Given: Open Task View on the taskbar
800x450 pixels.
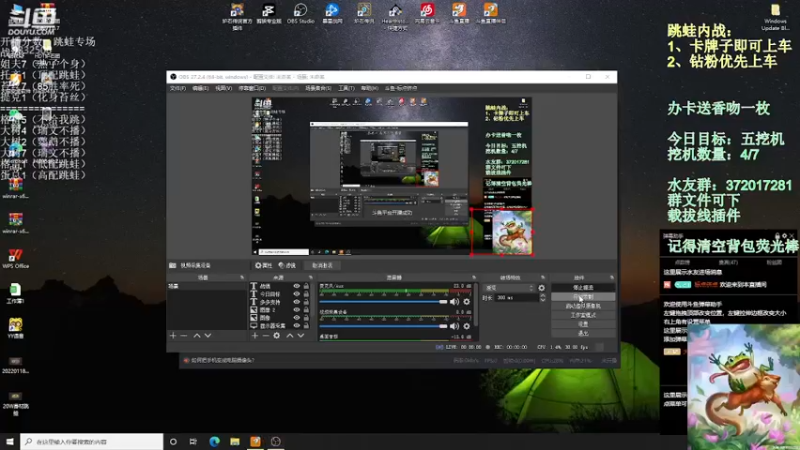Looking at the screenshot, I should tap(193, 441).
